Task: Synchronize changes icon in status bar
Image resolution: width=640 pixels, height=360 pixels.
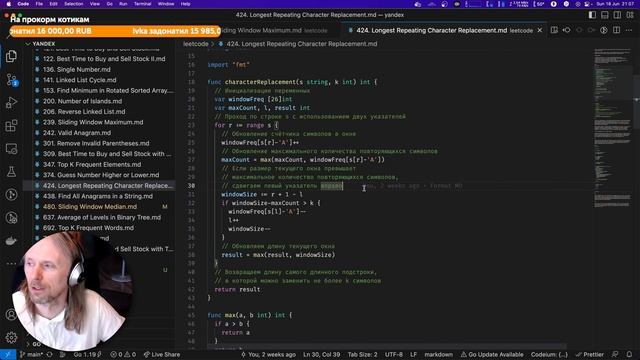Action: [x=50, y=354]
